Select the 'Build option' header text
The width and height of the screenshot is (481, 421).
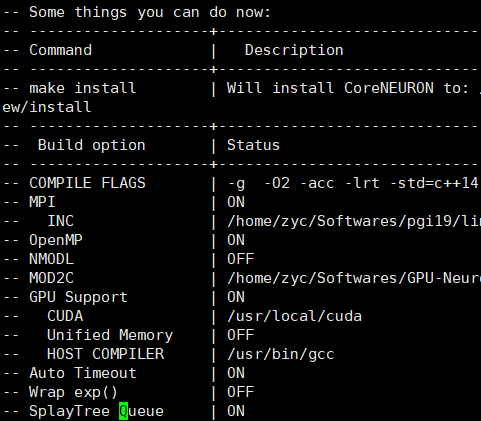[x=92, y=145]
